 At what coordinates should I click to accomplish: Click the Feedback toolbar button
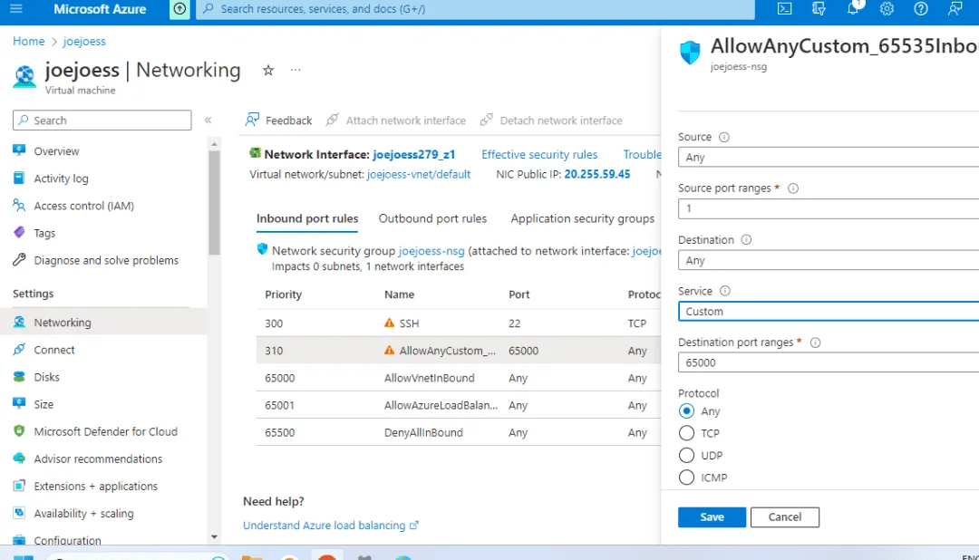pos(278,121)
